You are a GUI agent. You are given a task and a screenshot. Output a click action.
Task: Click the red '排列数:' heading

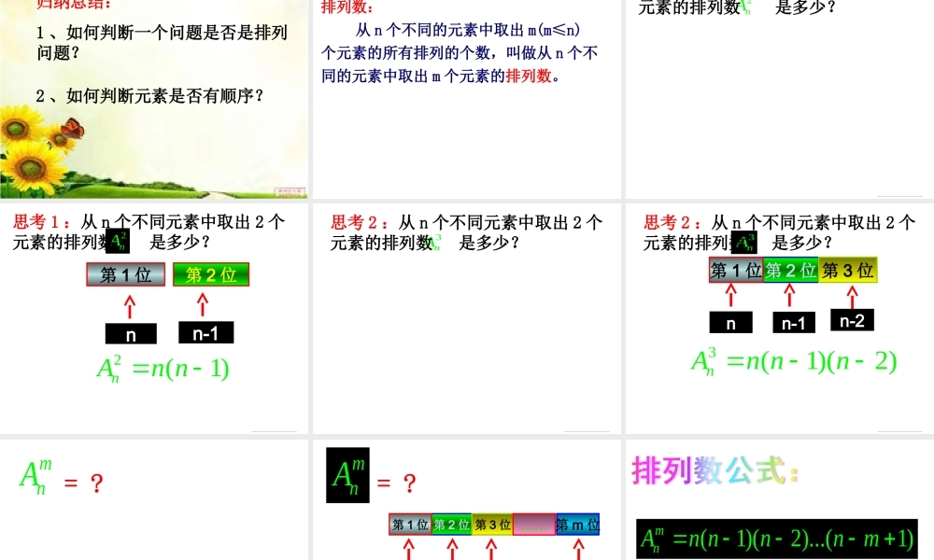347,7
